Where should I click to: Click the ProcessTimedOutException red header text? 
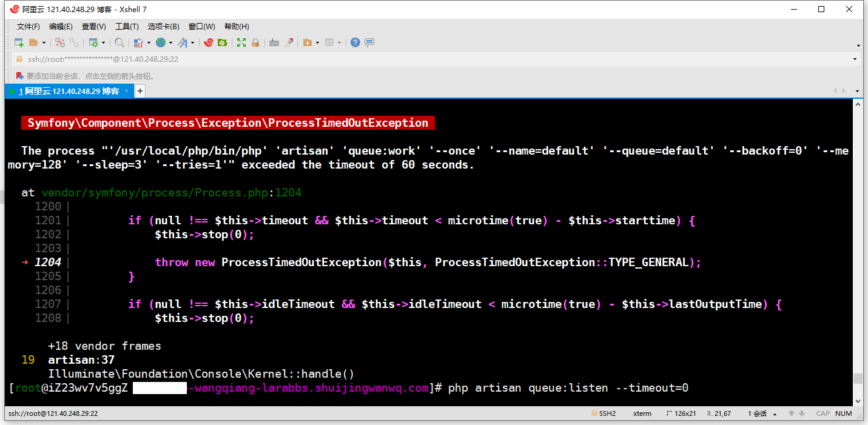(x=228, y=122)
